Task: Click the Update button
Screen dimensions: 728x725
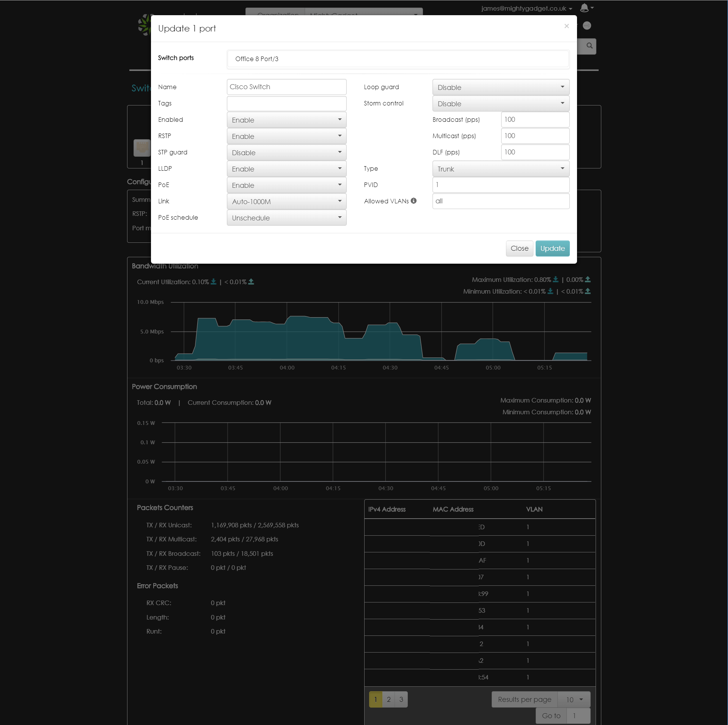Action: (552, 248)
